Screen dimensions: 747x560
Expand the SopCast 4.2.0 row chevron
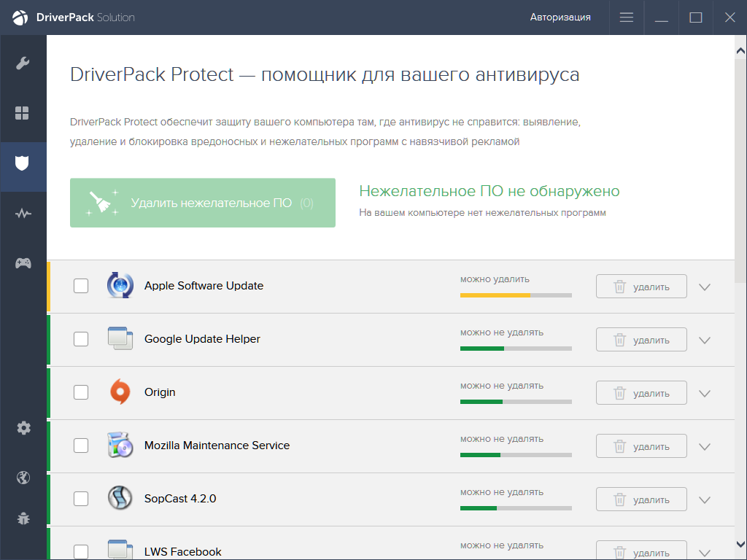point(705,500)
